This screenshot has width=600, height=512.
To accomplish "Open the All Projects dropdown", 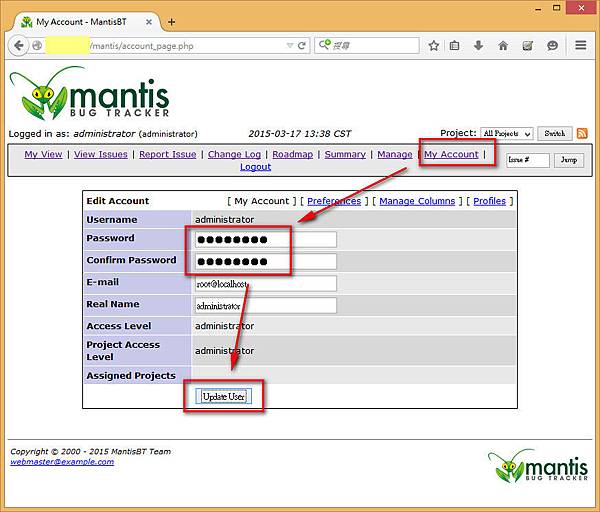I will click(x=507, y=134).
